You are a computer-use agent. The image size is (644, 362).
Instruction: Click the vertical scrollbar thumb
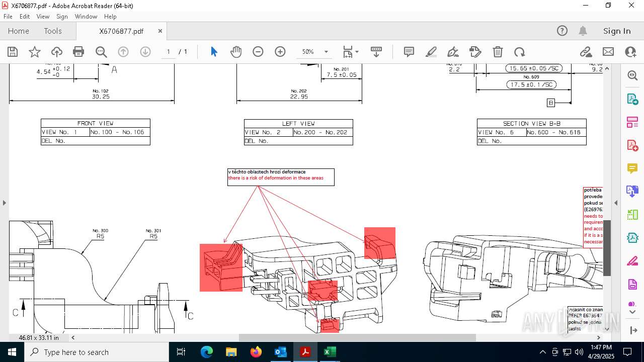[607, 248]
